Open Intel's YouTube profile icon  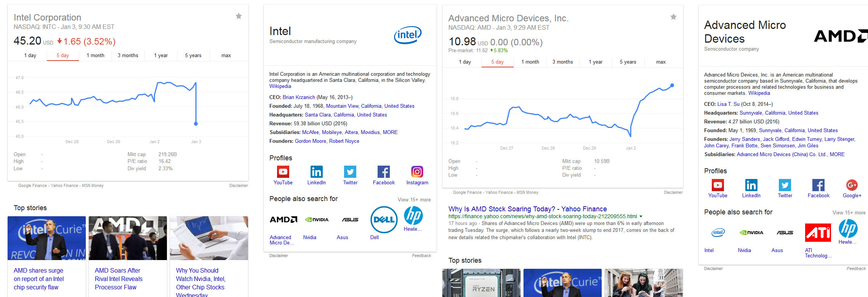point(283,172)
